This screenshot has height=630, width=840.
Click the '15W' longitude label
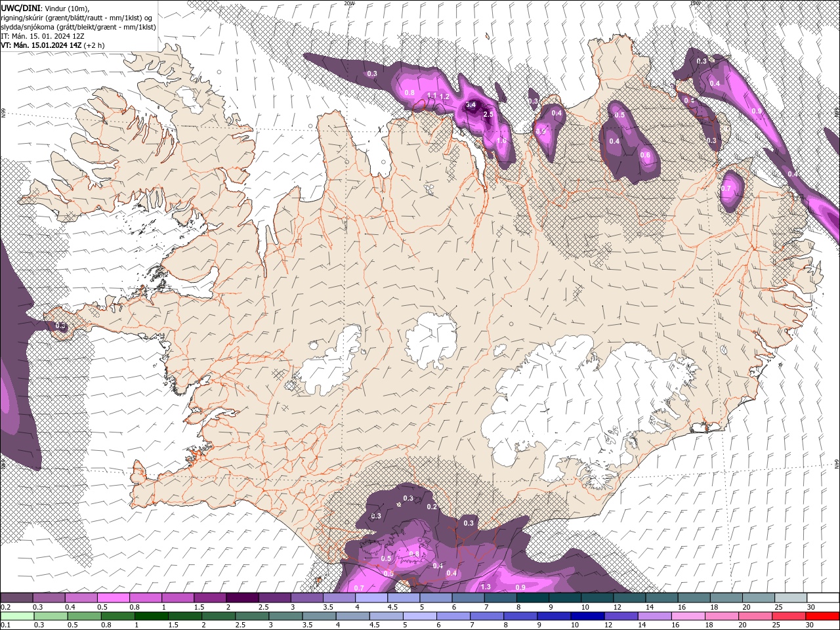[695, 3]
